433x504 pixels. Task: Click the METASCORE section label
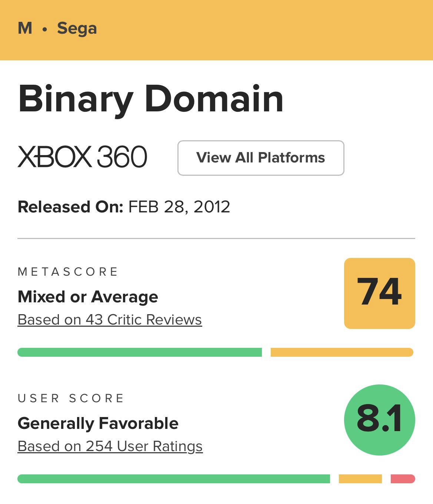tap(68, 272)
